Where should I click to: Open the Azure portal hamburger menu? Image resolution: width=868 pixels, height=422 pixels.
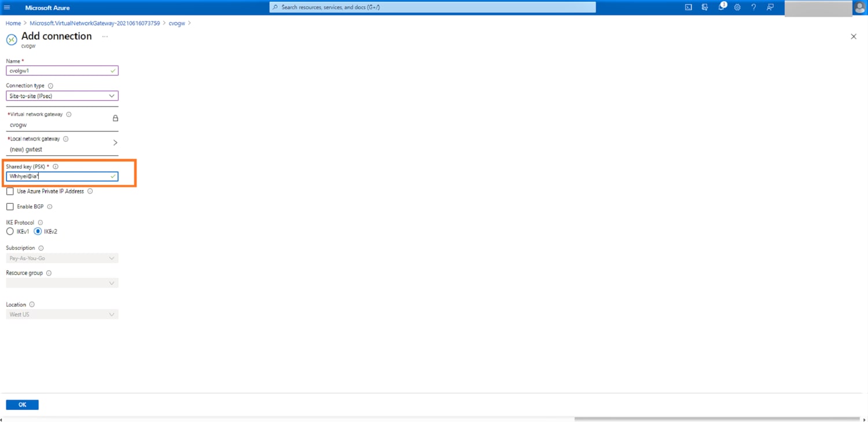coord(7,8)
